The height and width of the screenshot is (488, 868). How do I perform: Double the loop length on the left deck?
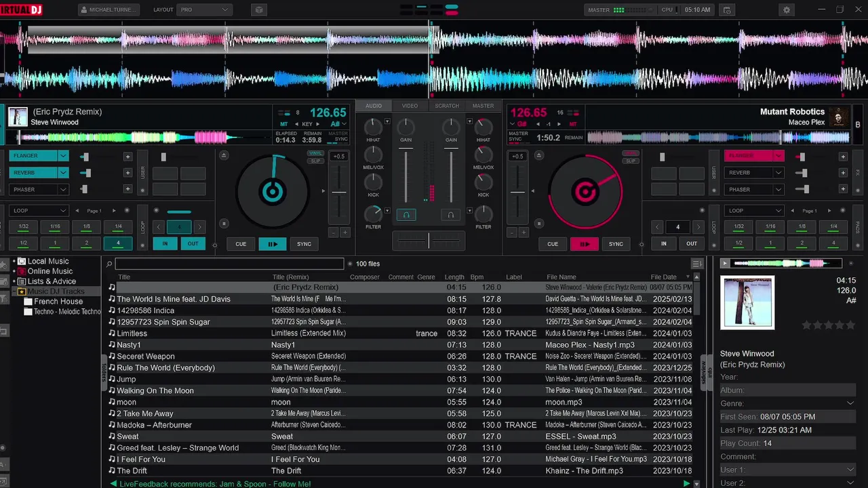click(199, 227)
